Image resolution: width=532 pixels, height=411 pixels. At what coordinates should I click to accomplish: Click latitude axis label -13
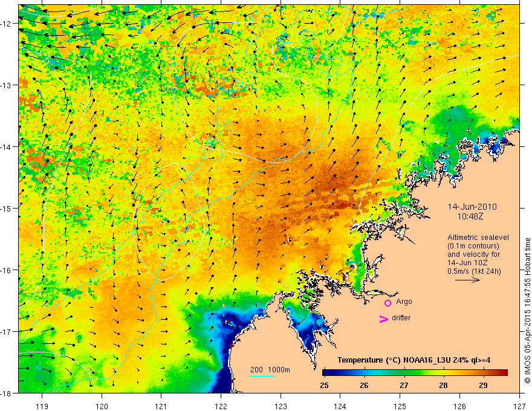(x=7, y=85)
